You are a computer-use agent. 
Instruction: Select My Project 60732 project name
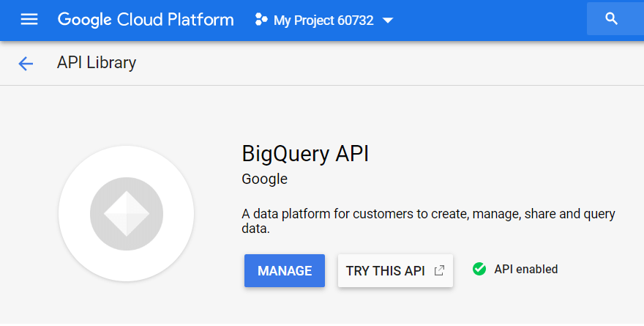point(323,20)
